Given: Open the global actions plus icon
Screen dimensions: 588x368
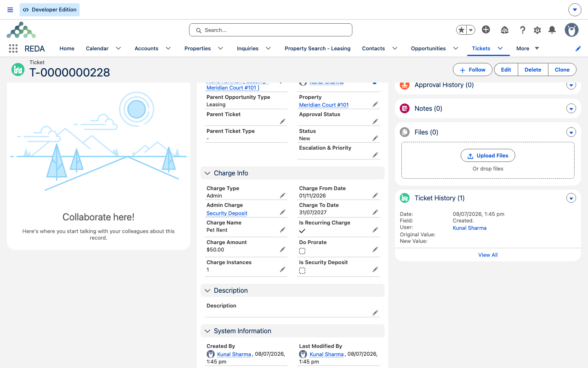Looking at the screenshot, I should pos(486,29).
